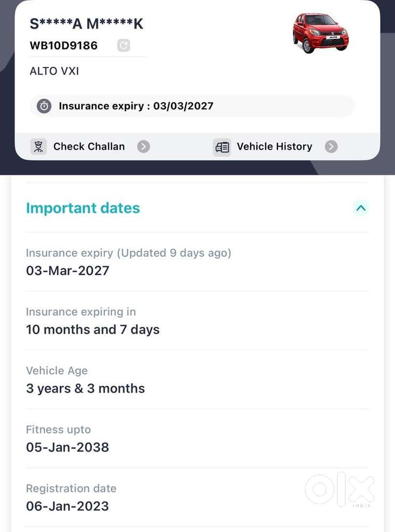Click the masked owner name S*****A M*****K
Screen dimensions: 395x532
pos(87,23)
